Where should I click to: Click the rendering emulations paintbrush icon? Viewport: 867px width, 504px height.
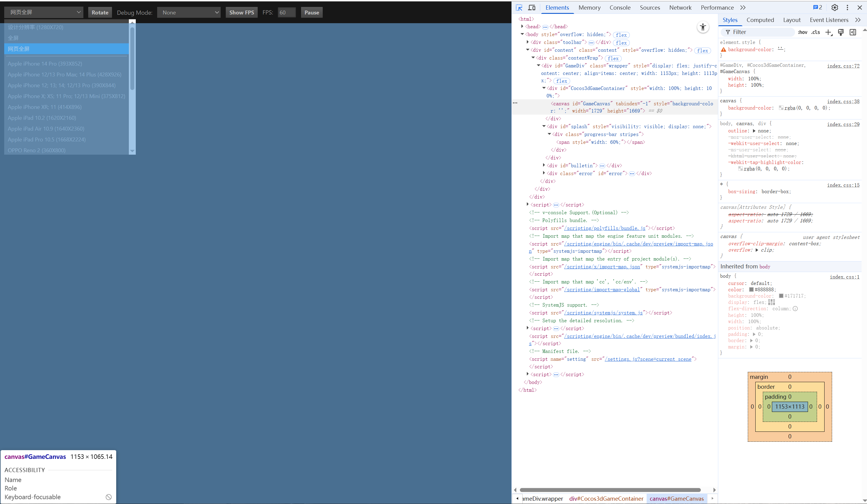pyautogui.click(x=841, y=32)
